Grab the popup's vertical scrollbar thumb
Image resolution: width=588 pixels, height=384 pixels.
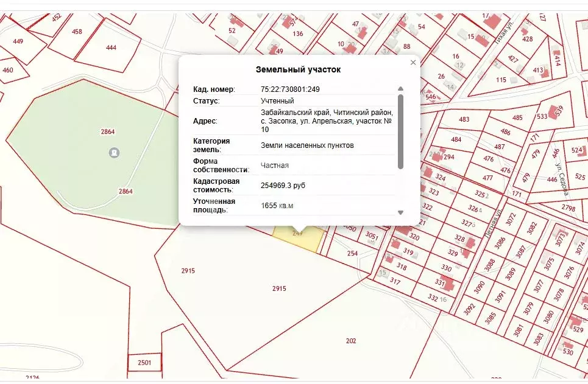[x=400, y=131]
